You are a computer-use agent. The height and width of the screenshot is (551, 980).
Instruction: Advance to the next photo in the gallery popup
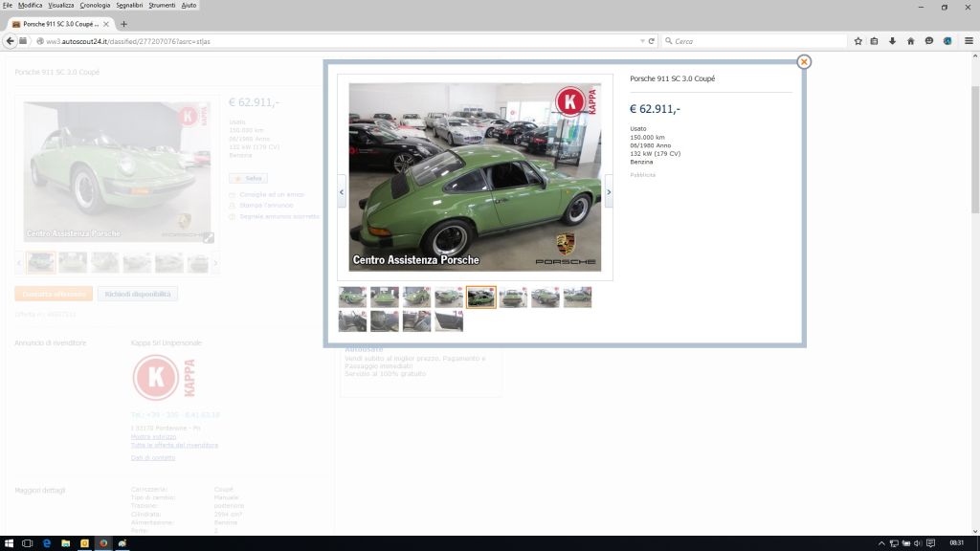(609, 191)
